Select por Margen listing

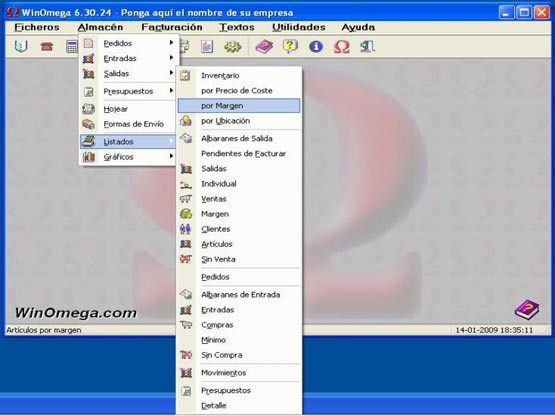pos(239,106)
